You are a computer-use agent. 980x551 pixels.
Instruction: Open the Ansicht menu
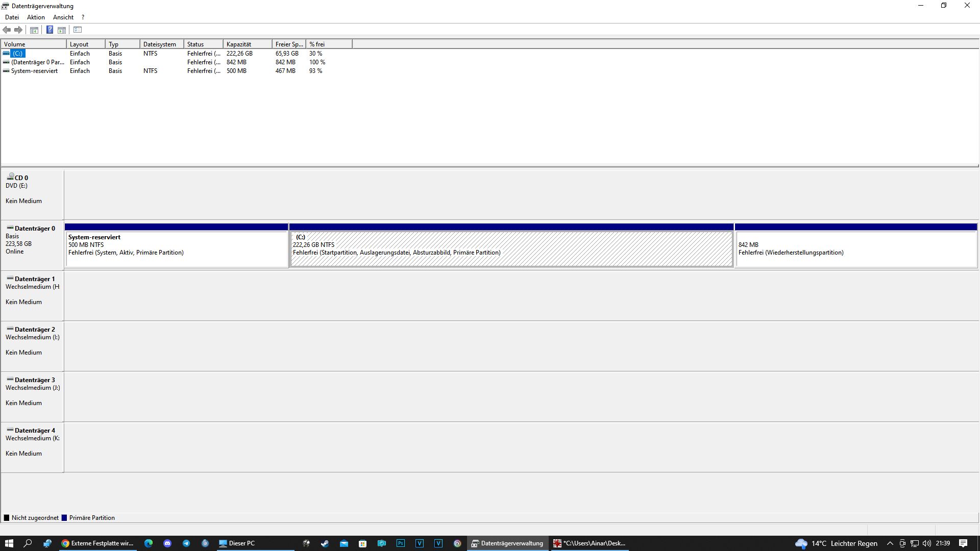63,17
